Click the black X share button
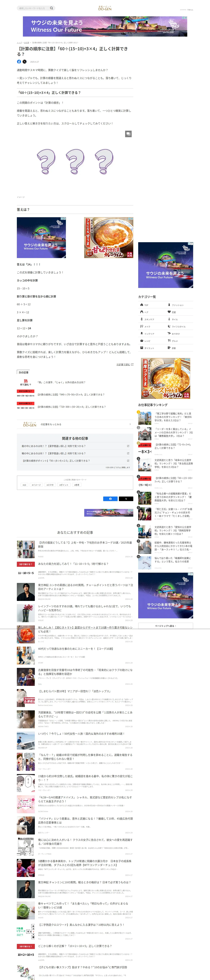 click(126, 499)
